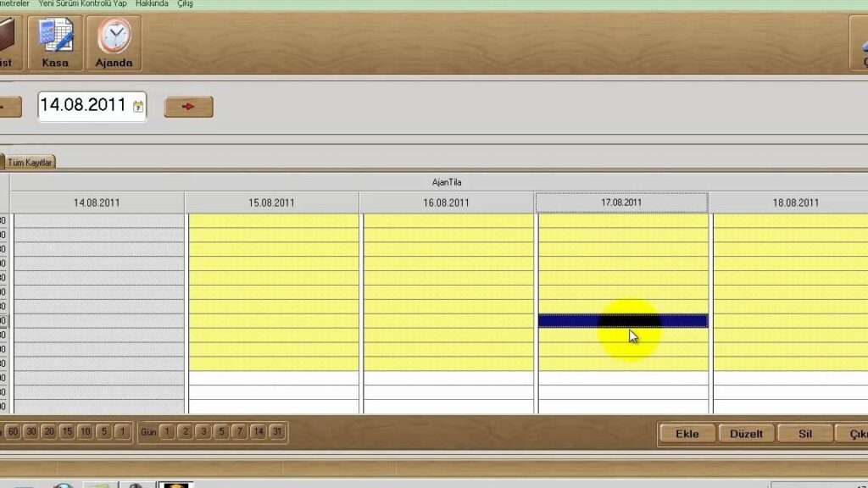Show 31 days in Gün selector
The width and height of the screenshot is (868, 488).
(x=277, y=432)
